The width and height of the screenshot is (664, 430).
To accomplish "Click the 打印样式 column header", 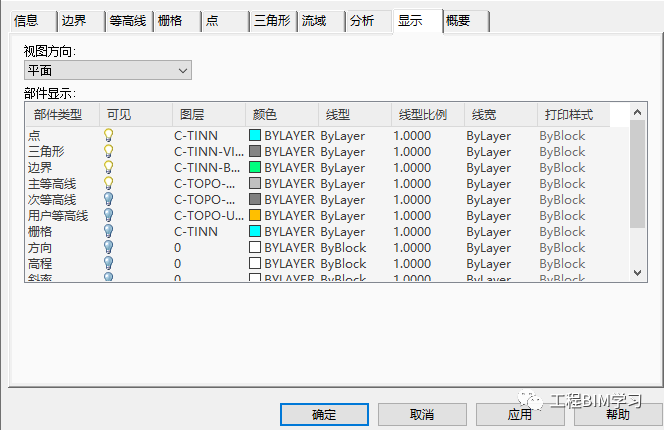I will [573, 114].
